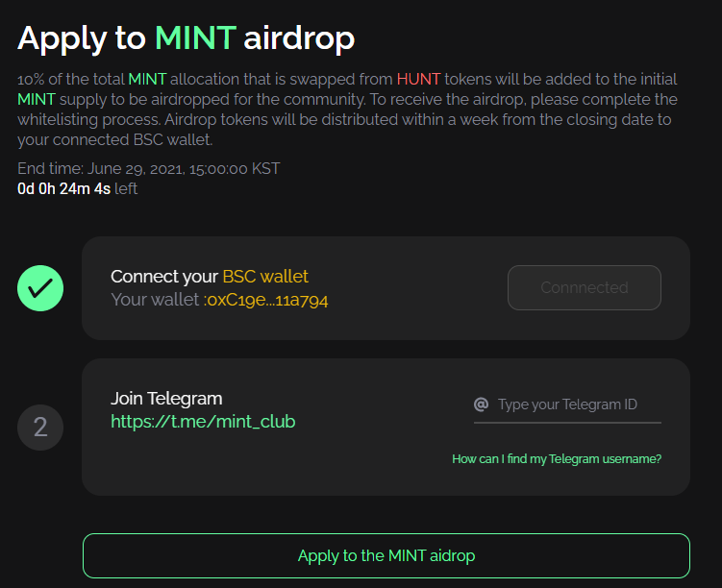722x588 pixels.
Task: Click the End time June 29 text
Action: click(149, 169)
